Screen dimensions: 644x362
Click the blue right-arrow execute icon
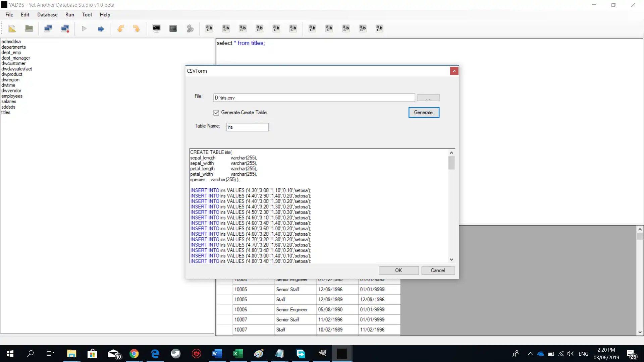101,29
